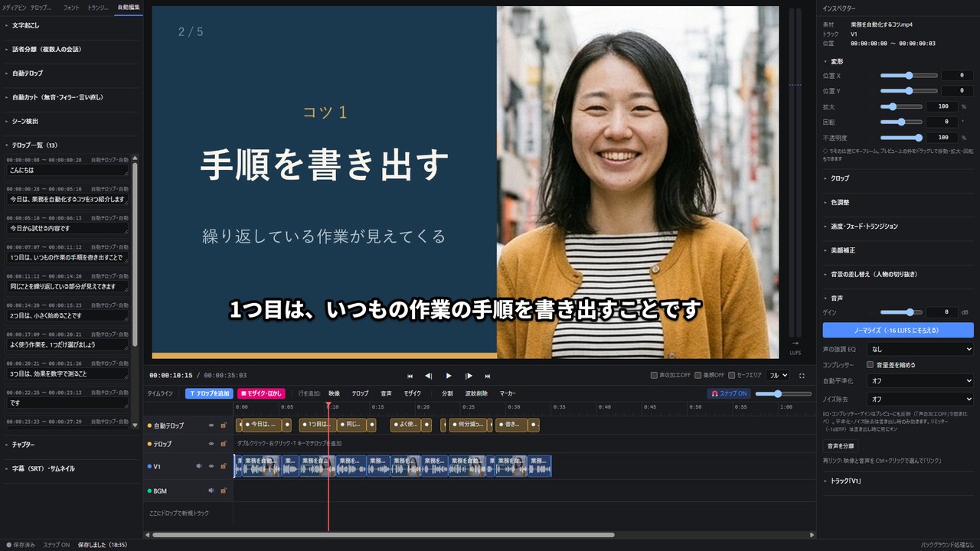Switch to the トランジ… tab
This screenshot has height=551, width=980.
pyautogui.click(x=98, y=7)
